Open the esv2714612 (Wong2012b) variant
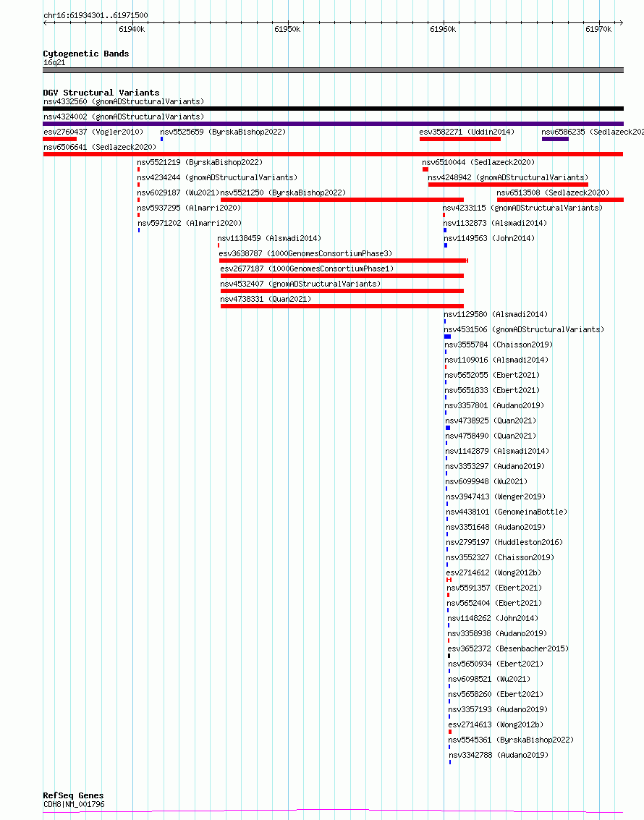The image size is (644, 820). tap(494, 572)
